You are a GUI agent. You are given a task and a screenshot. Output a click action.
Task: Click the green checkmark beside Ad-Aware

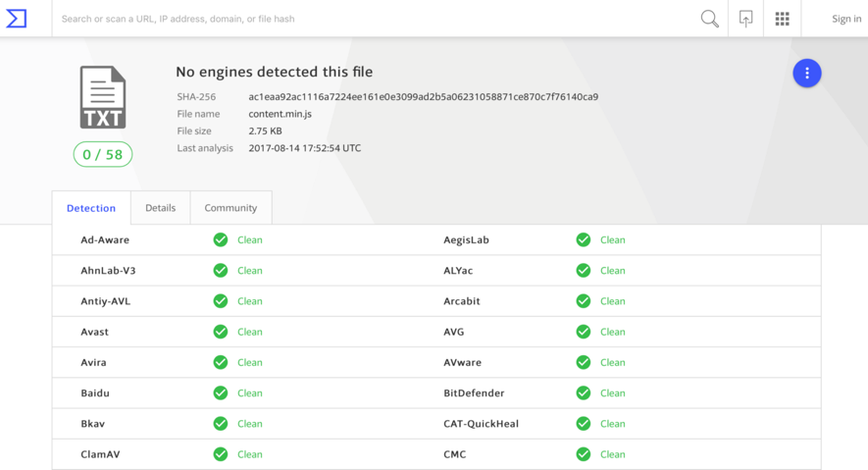click(x=221, y=239)
